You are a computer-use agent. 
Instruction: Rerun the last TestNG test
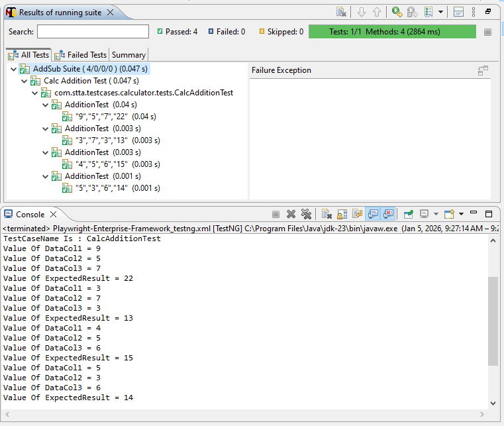click(x=397, y=12)
